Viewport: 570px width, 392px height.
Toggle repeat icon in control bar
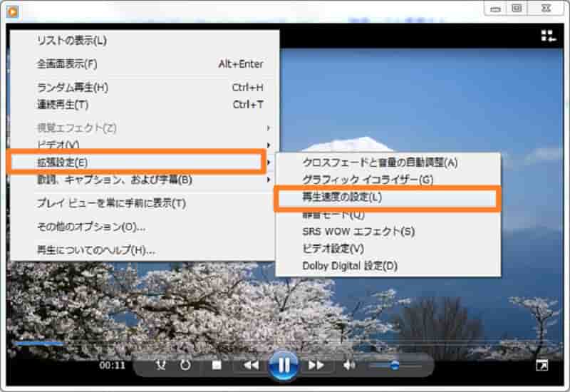(x=185, y=365)
